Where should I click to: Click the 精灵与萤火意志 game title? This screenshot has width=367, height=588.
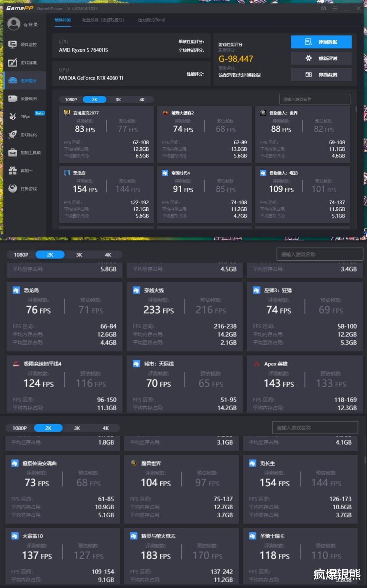(x=158, y=536)
